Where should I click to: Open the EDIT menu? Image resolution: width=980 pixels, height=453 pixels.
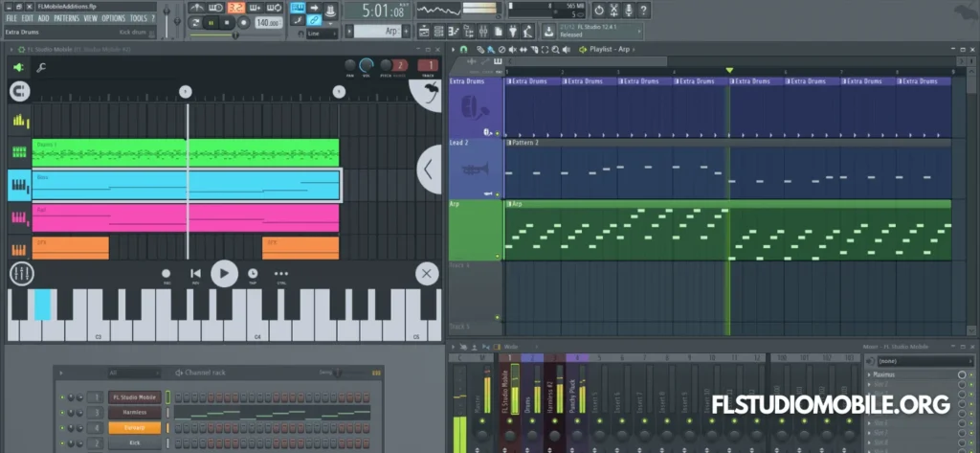28,19
